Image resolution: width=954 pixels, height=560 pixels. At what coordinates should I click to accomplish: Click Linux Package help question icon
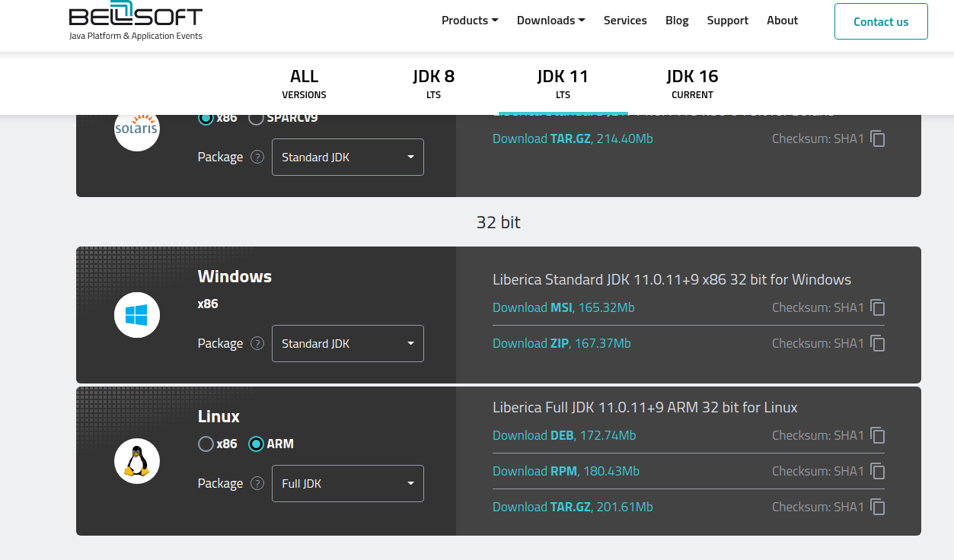[x=257, y=484]
